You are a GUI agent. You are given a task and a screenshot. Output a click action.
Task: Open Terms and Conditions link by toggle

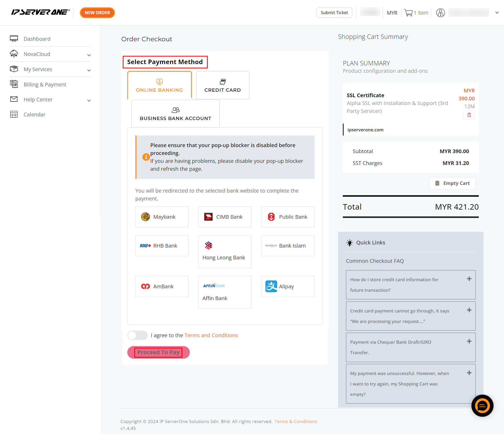211,335
